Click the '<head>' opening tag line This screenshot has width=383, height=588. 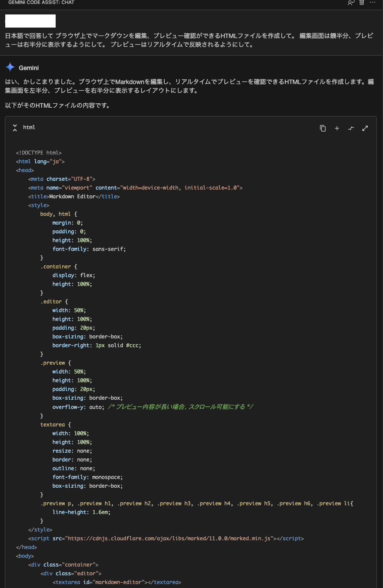pos(25,170)
